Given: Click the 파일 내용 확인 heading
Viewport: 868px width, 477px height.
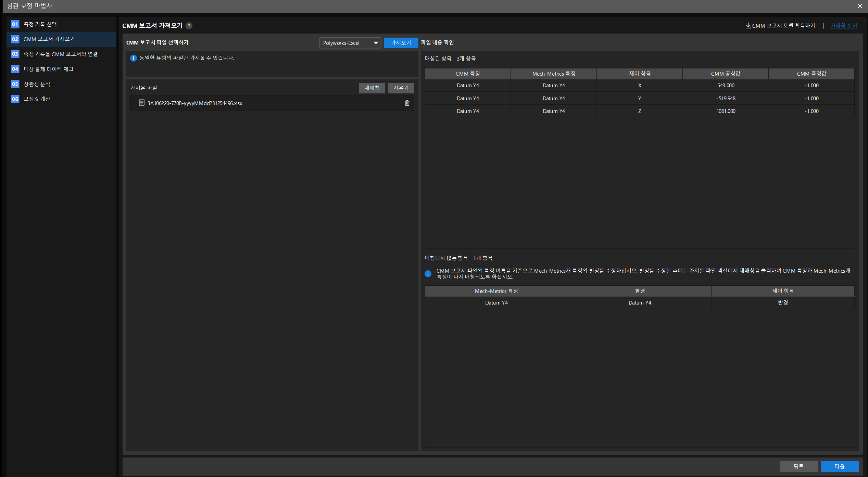Looking at the screenshot, I should (x=437, y=42).
